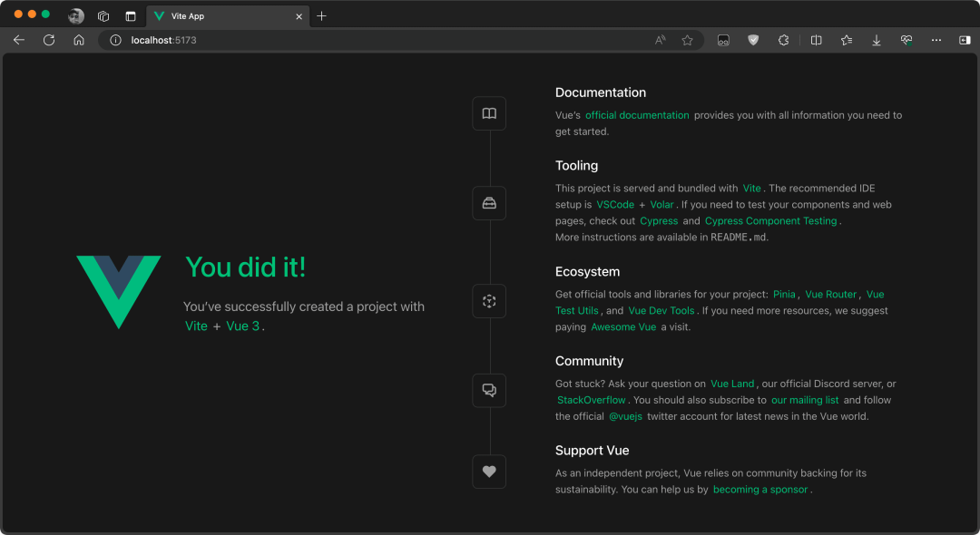
Task: Click the Tooling section heading
Action: click(x=577, y=165)
